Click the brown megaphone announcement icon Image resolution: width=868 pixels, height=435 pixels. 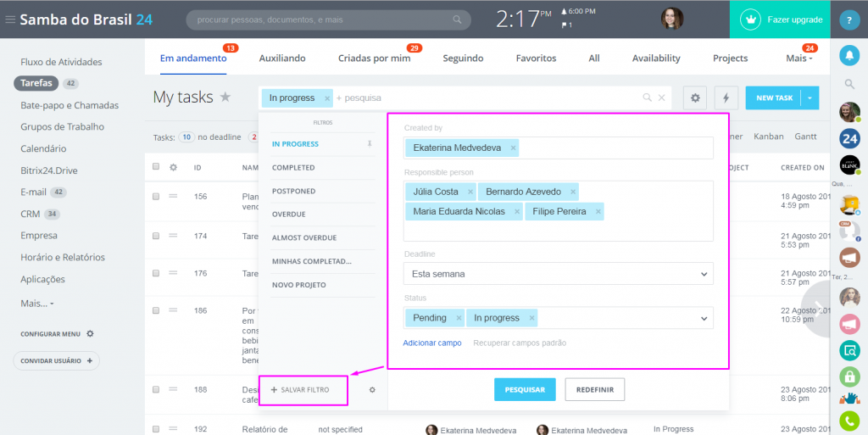(849, 257)
